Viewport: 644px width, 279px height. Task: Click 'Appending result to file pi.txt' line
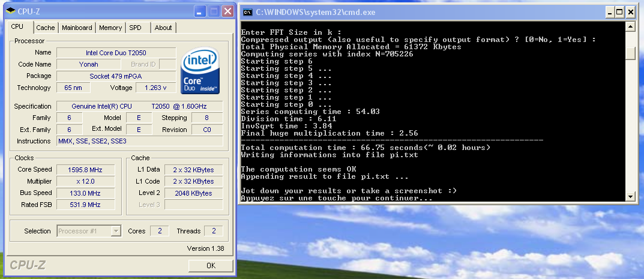pyautogui.click(x=325, y=176)
